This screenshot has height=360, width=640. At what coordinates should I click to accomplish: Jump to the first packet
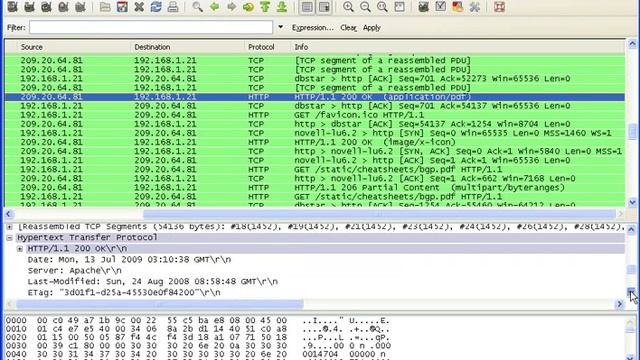265,7
